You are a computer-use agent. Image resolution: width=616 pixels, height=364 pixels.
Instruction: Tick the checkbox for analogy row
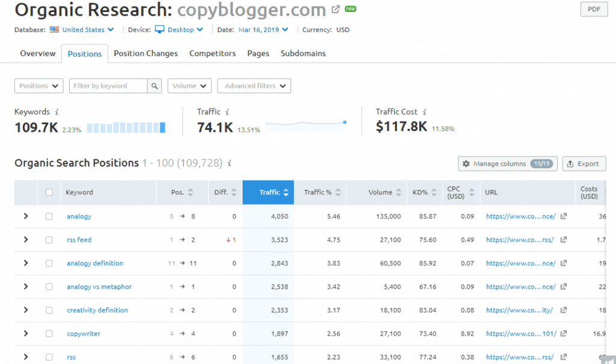(49, 216)
